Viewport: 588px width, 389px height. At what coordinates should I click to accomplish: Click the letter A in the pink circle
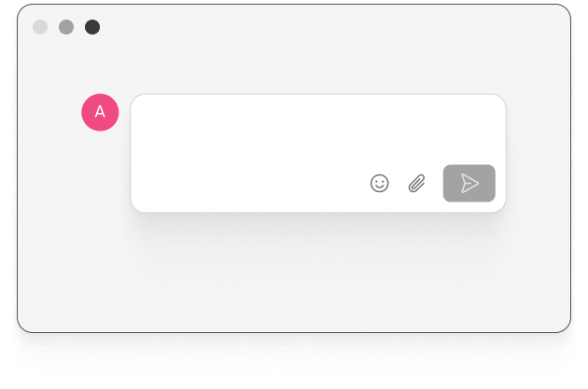(x=100, y=112)
